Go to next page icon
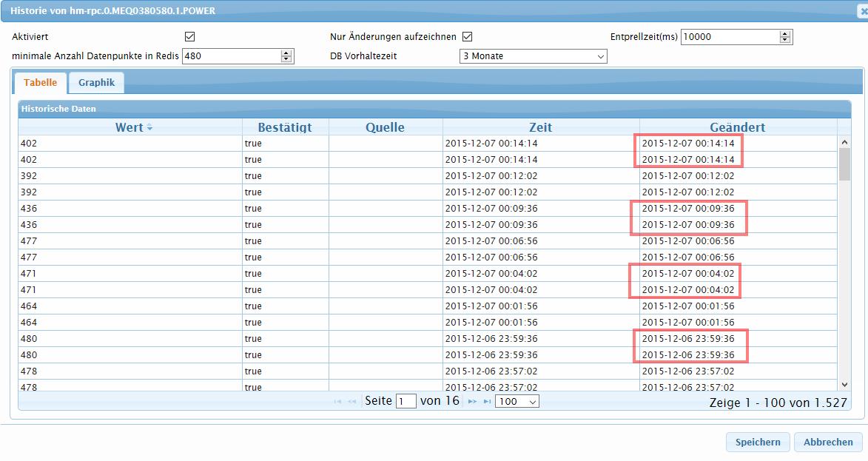Image resolution: width=868 pixels, height=461 pixels. [x=472, y=402]
